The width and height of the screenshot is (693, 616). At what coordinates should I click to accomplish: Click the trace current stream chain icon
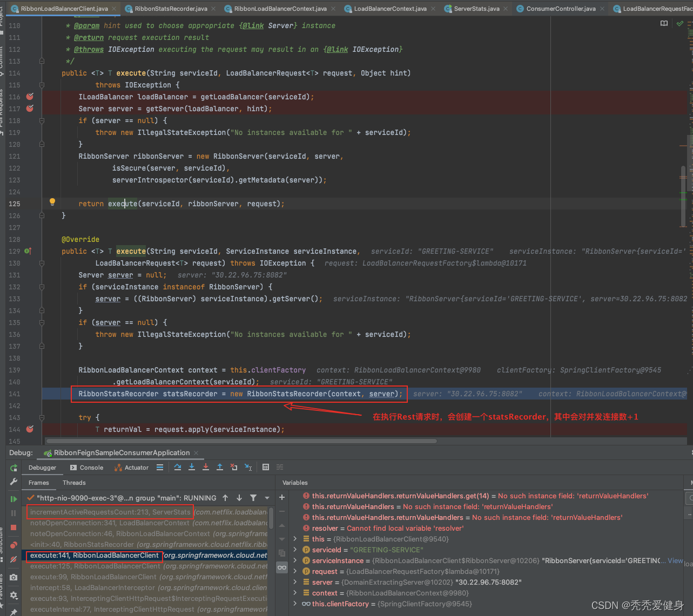pyautogui.click(x=280, y=467)
